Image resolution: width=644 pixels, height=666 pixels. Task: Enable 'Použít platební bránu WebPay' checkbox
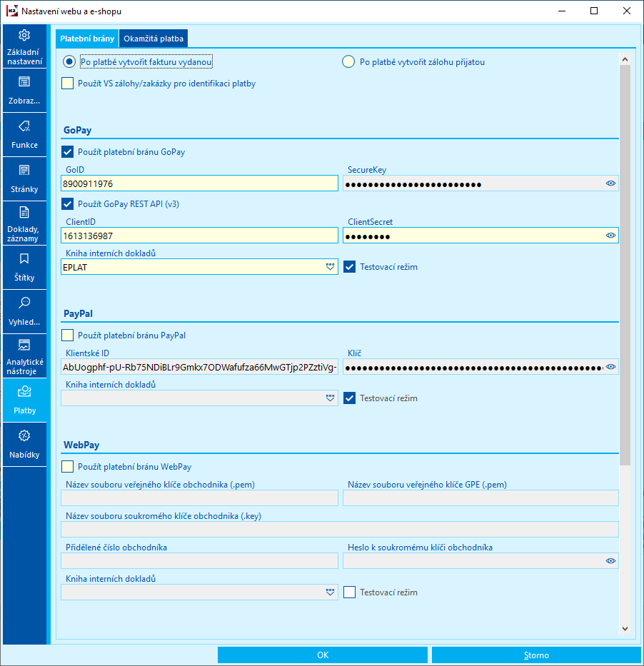point(68,466)
